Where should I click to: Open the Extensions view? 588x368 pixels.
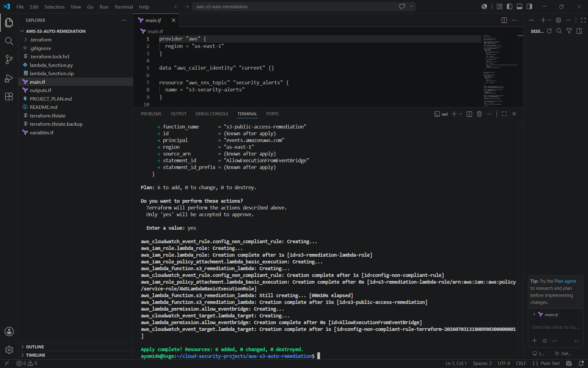(x=9, y=97)
